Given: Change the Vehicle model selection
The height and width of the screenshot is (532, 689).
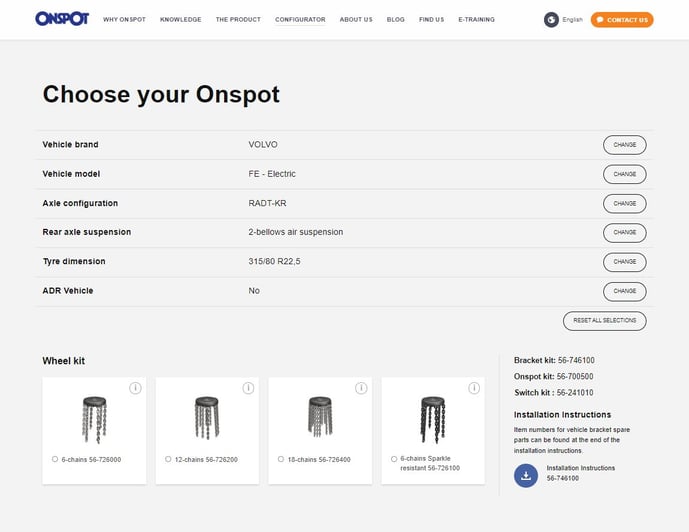Looking at the screenshot, I should 624,174.
